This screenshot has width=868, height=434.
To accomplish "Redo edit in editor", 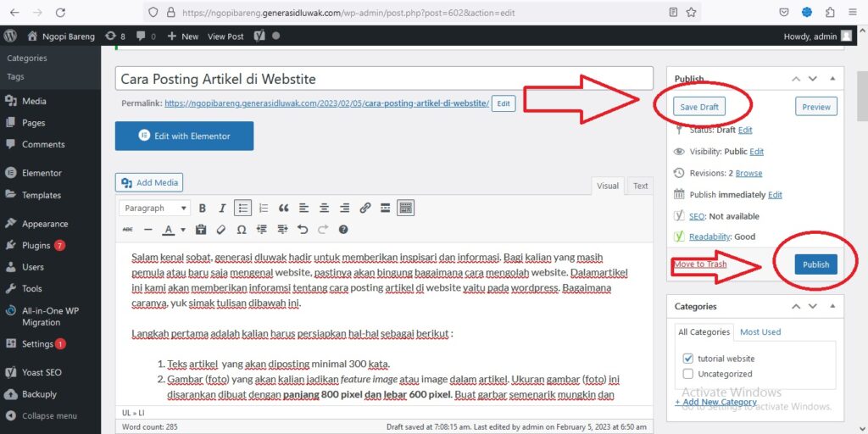I will [323, 229].
